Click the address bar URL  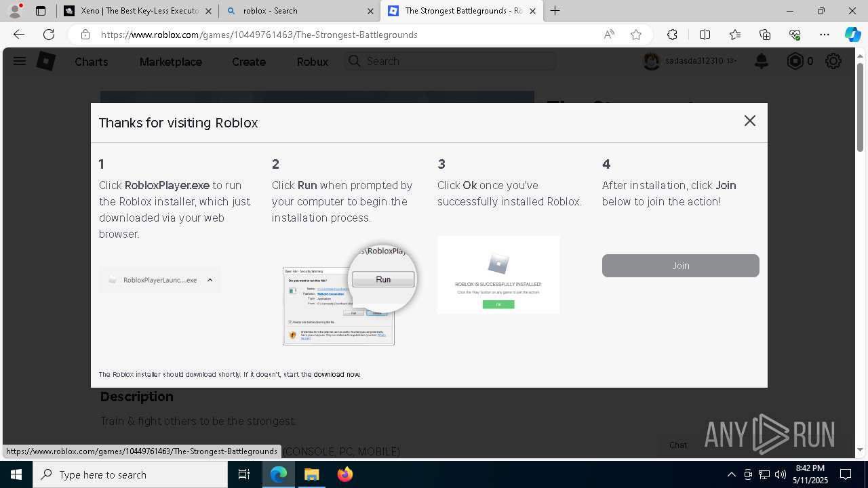(x=259, y=35)
